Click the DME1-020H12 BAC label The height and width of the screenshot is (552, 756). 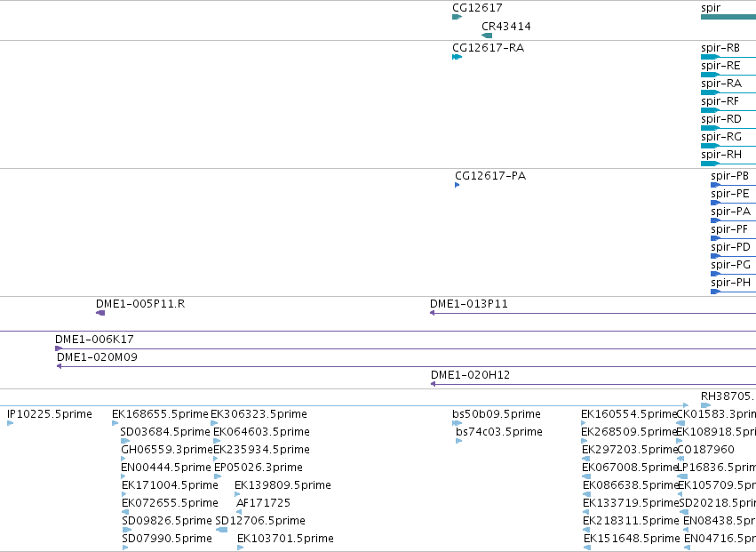(470, 375)
